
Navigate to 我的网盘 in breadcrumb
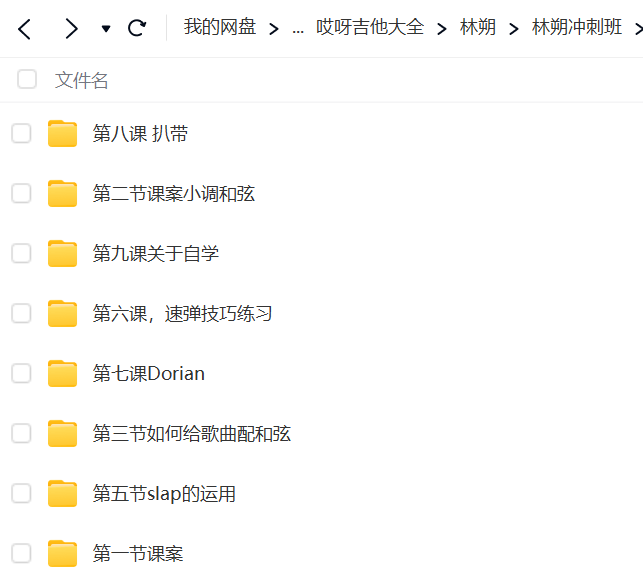(220, 27)
